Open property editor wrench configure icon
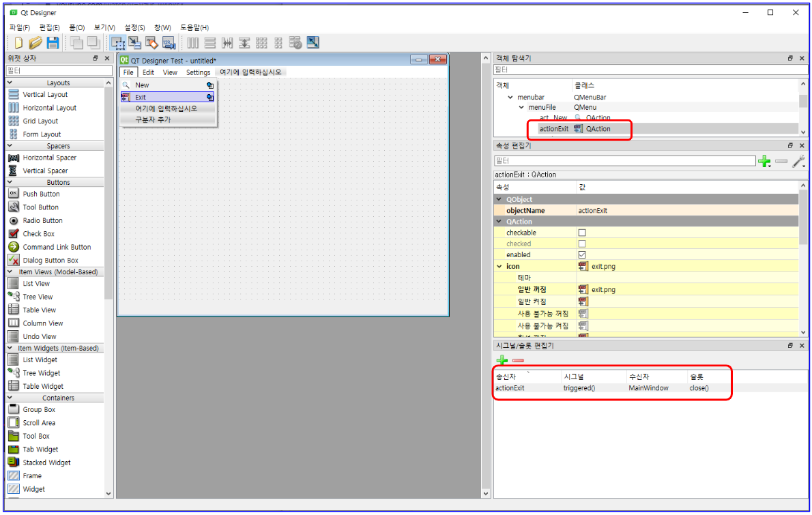The width and height of the screenshot is (812, 515). (x=799, y=162)
